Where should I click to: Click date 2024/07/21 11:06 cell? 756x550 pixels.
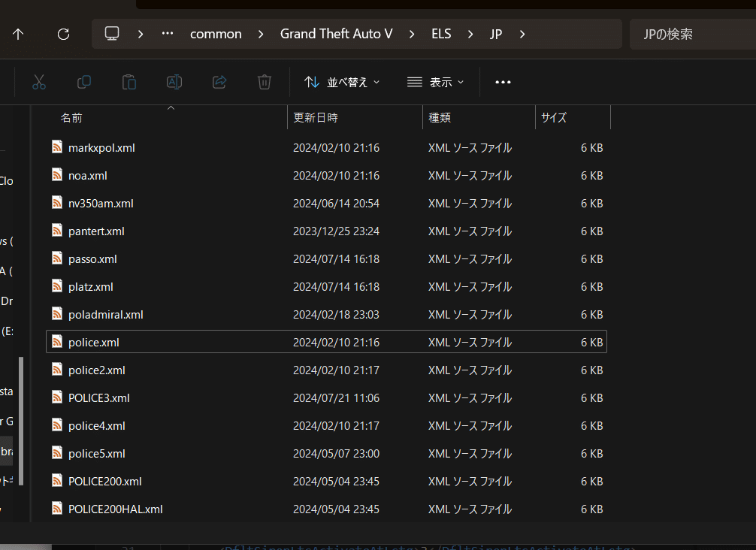point(336,398)
